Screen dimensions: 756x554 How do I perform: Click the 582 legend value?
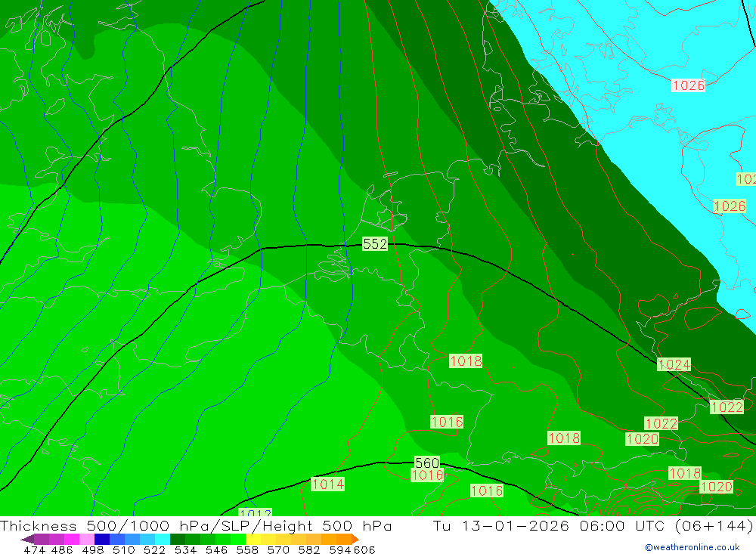point(308,550)
